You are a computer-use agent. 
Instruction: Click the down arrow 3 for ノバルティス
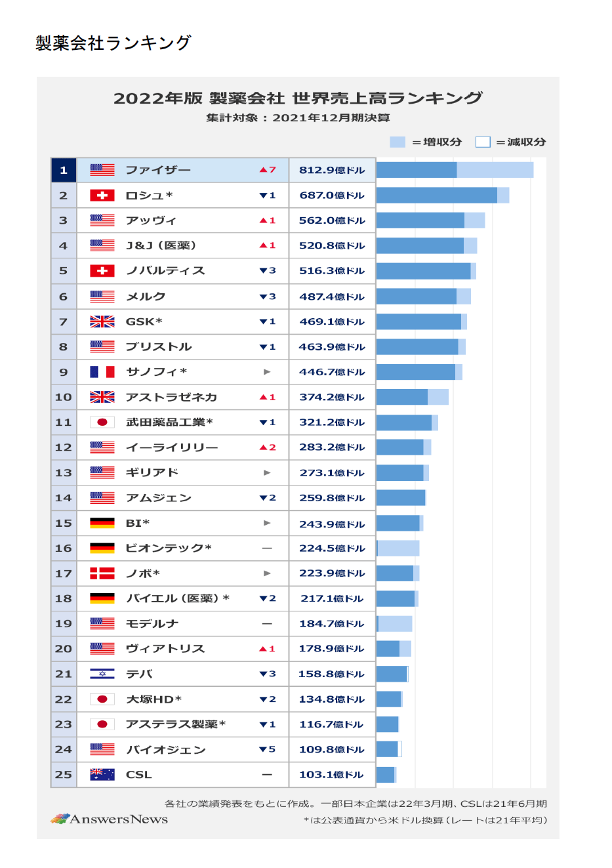tap(268, 270)
